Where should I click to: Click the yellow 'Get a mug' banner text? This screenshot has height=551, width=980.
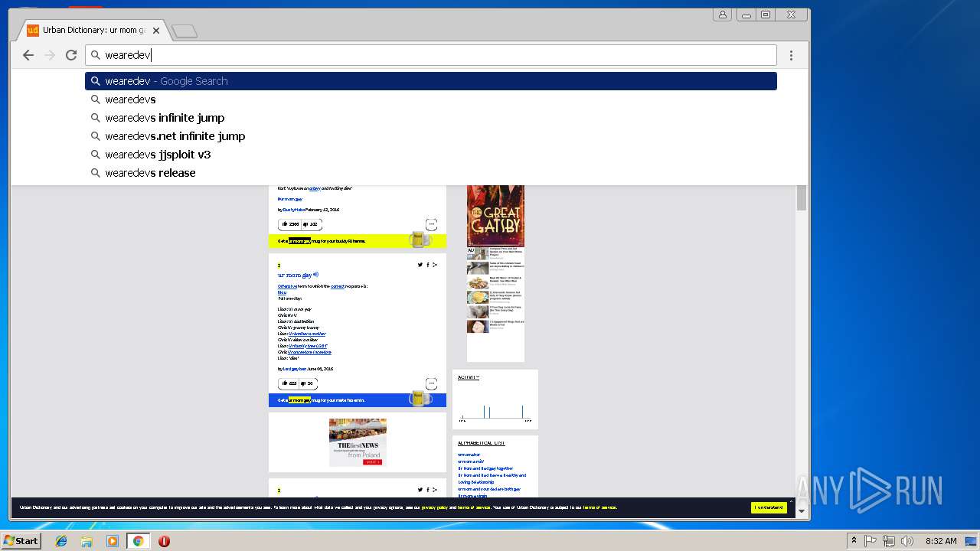pos(322,241)
